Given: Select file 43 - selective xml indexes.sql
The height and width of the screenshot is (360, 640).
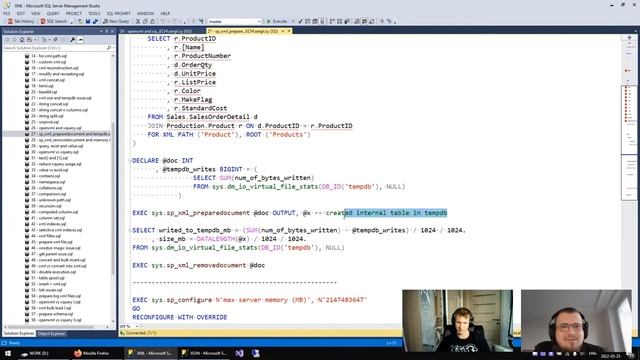Looking at the screenshot, I should click(53, 230).
